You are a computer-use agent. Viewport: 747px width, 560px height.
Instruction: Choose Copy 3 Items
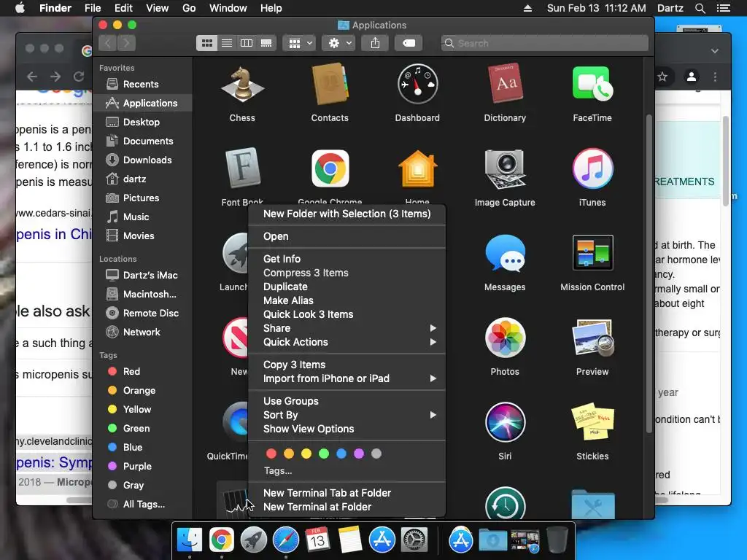[347, 365]
